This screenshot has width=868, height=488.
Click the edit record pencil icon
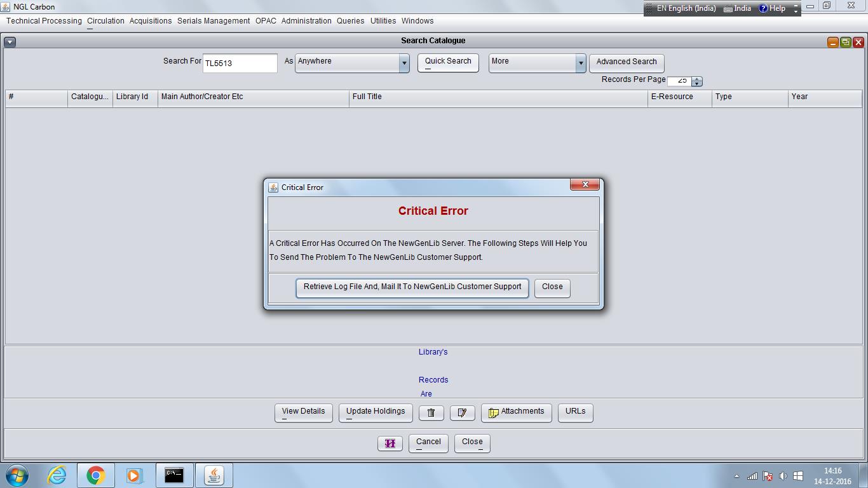tap(462, 413)
